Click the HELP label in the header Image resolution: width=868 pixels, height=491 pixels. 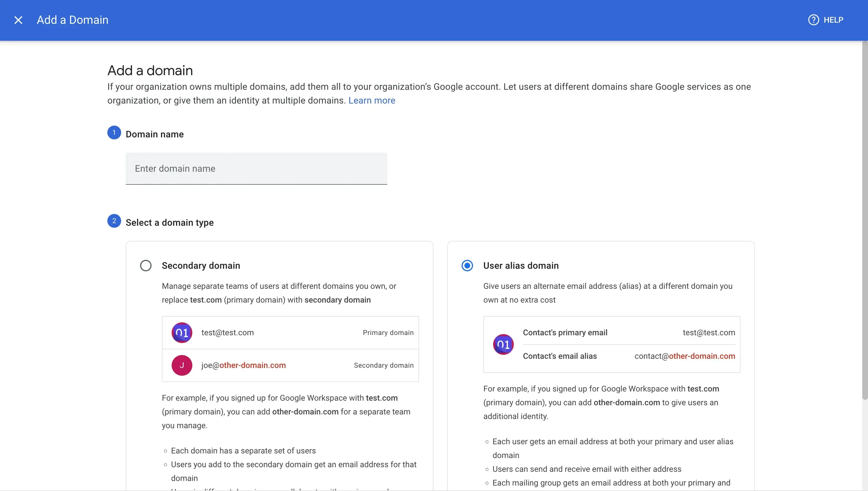pos(833,20)
